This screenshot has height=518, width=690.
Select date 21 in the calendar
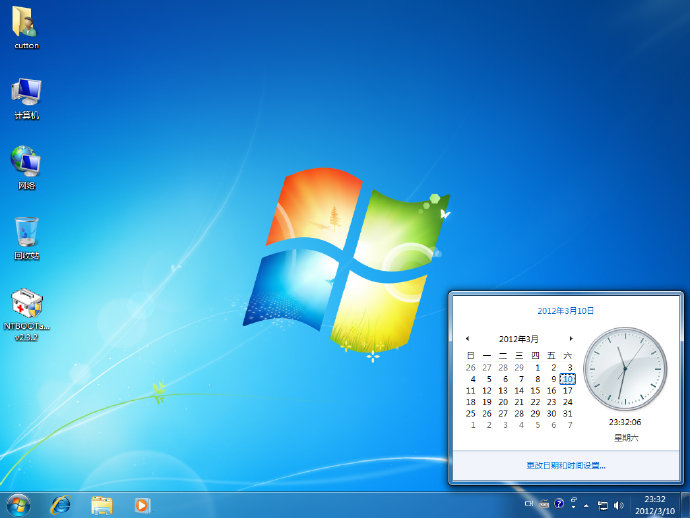point(519,402)
